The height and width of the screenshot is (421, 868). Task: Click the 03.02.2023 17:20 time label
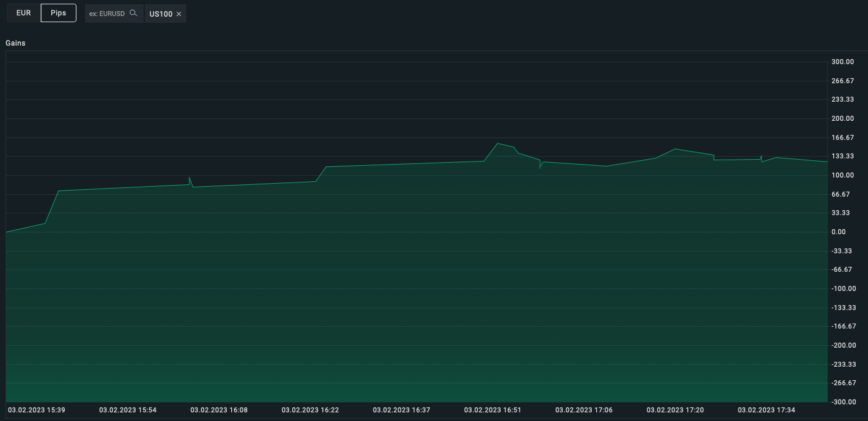pyautogui.click(x=676, y=410)
